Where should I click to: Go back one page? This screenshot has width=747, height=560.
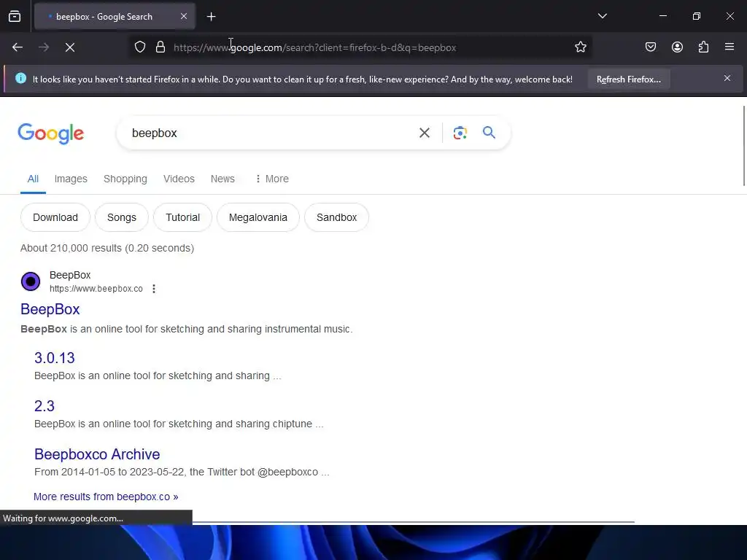pos(18,47)
